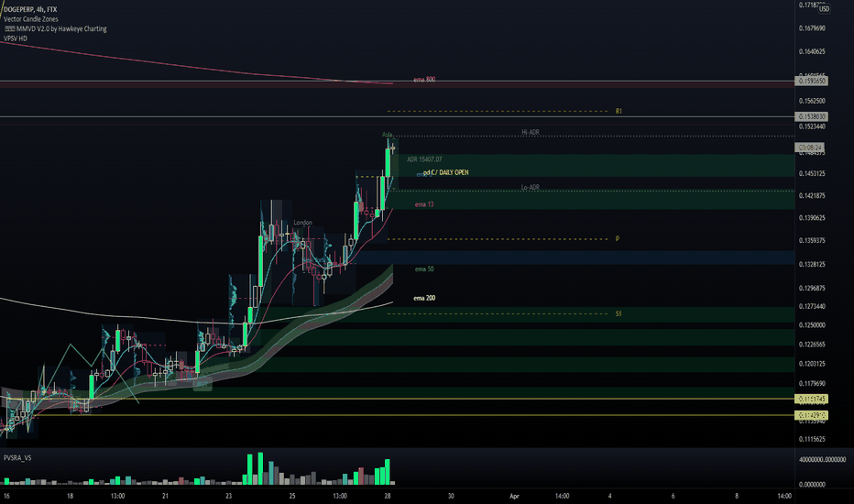Click the Asia session label
854x504 pixels.
point(388,135)
